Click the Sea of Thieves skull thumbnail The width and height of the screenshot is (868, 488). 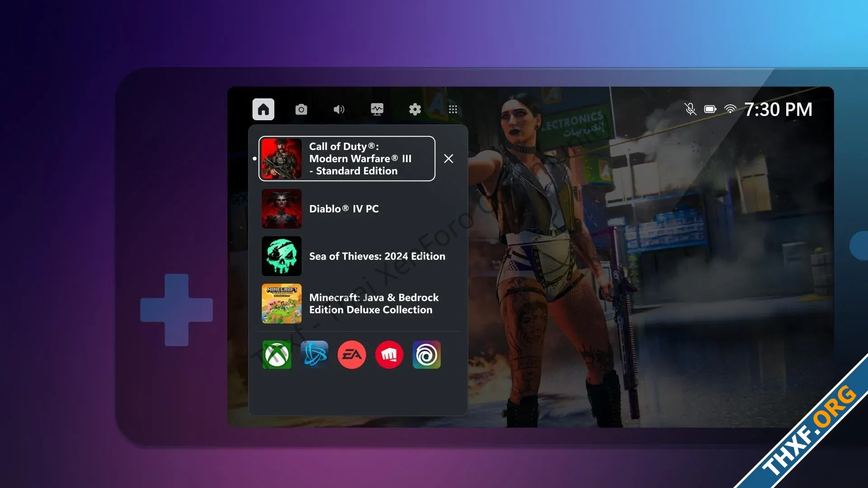click(282, 256)
